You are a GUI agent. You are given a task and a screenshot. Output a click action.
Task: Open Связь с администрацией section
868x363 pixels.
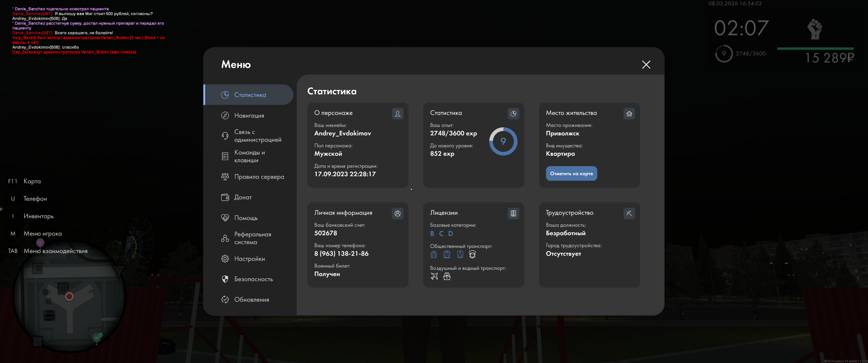(x=257, y=136)
